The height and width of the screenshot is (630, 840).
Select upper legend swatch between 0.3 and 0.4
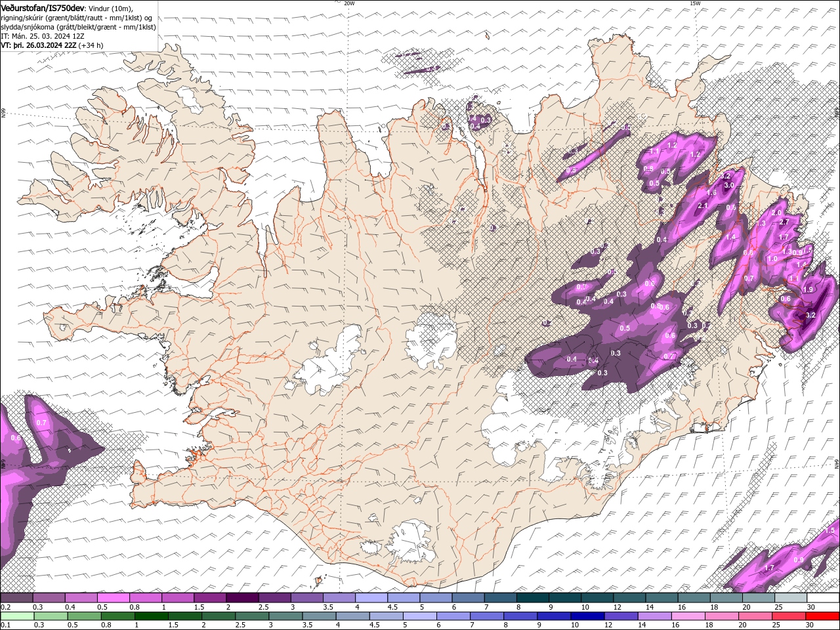pos(49,598)
